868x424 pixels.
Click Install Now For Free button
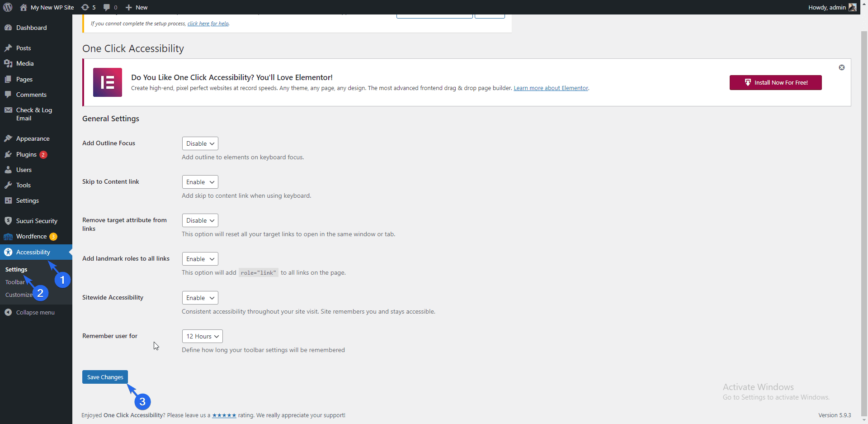(x=776, y=82)
